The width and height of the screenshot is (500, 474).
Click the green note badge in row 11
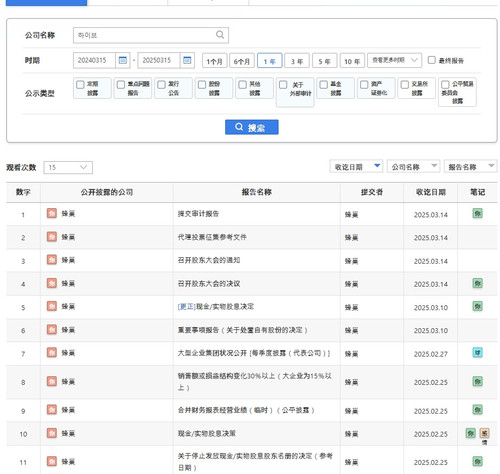pyautogui.click(x=477, y=461)
